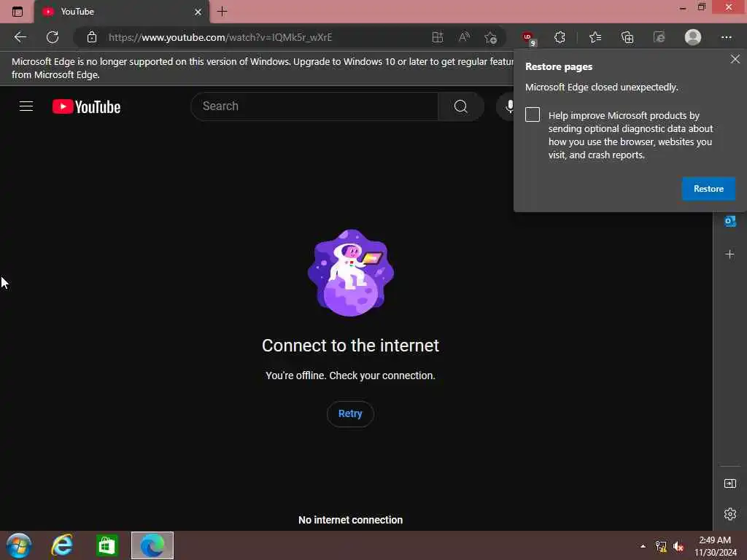This screenshot has height=560, width=747.
Task: Click the Restore button
Action: 708,189
